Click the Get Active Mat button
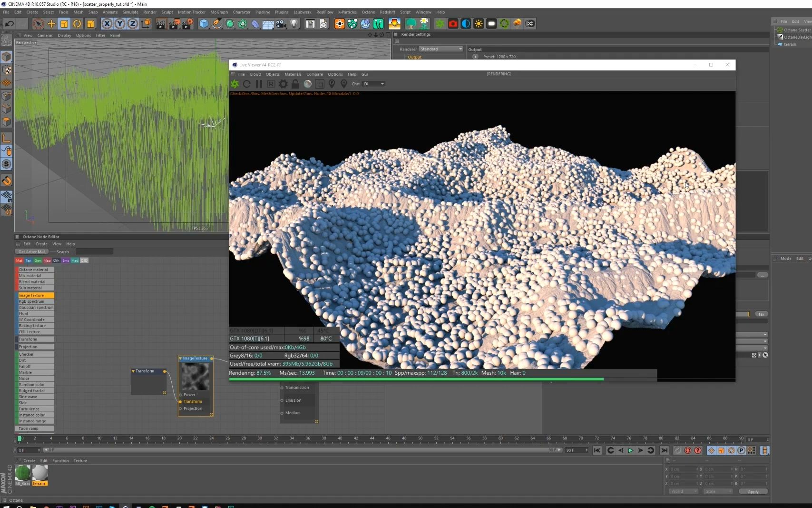Screen dimensions: 812x508 point(31,251)
